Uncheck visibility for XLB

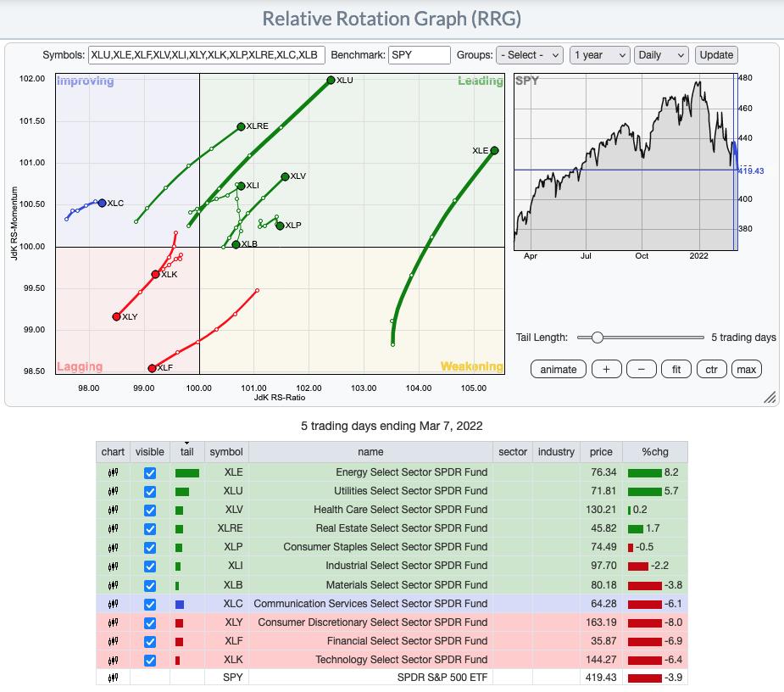point(149,585)
